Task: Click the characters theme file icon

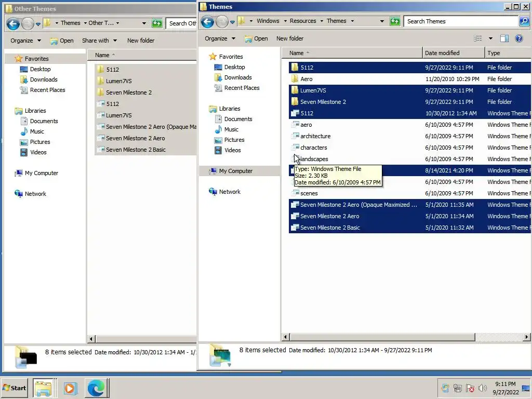Action: click(295, 147)
